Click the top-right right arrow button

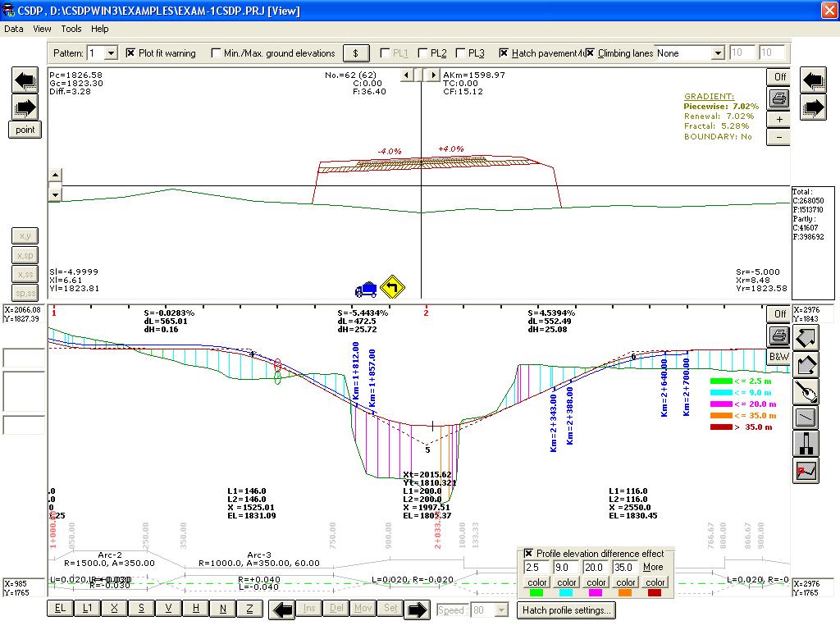(813, 107)
